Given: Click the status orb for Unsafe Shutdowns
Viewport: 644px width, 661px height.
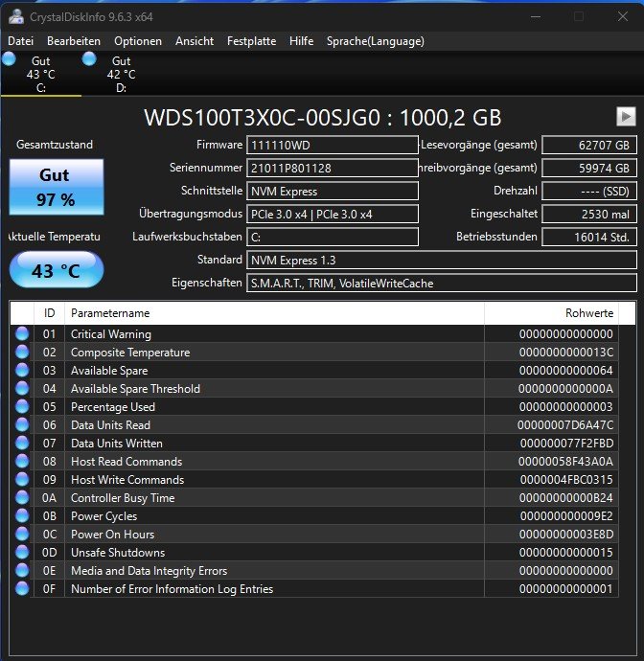Looking at the screenshot, I should point(22,552).
